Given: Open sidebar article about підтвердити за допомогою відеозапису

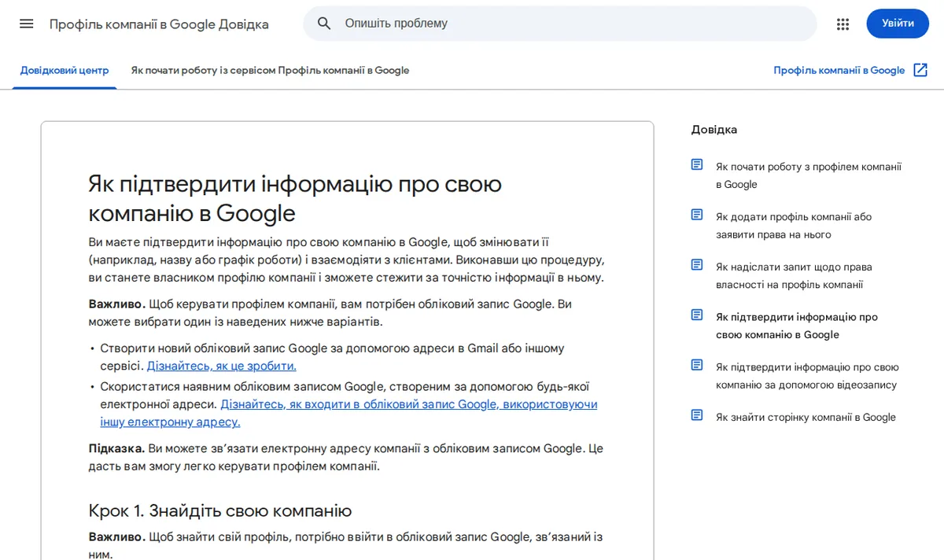Looking at the screenshot, I should [x=807, y=376].
